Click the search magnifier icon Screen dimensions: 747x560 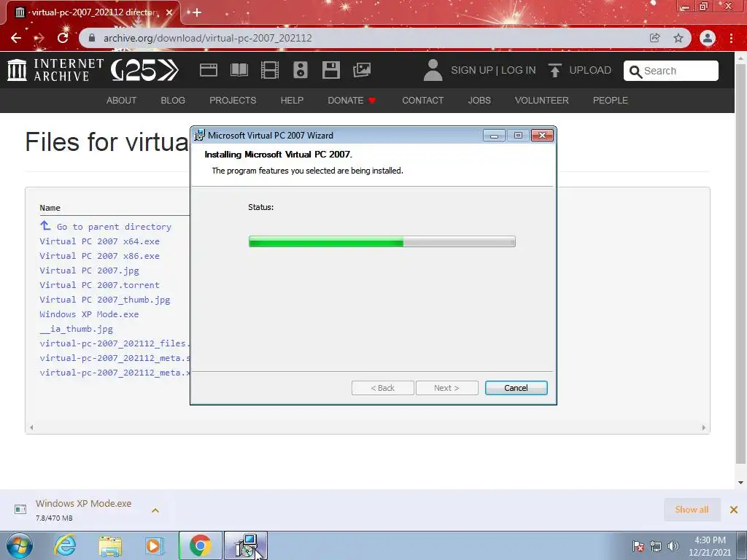tap(635, 71)
